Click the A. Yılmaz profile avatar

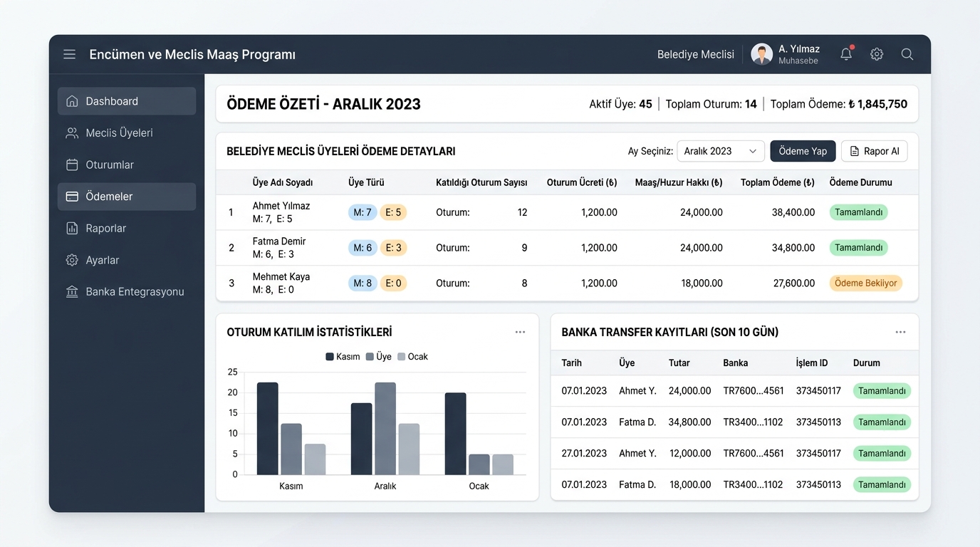click(761, 54)
